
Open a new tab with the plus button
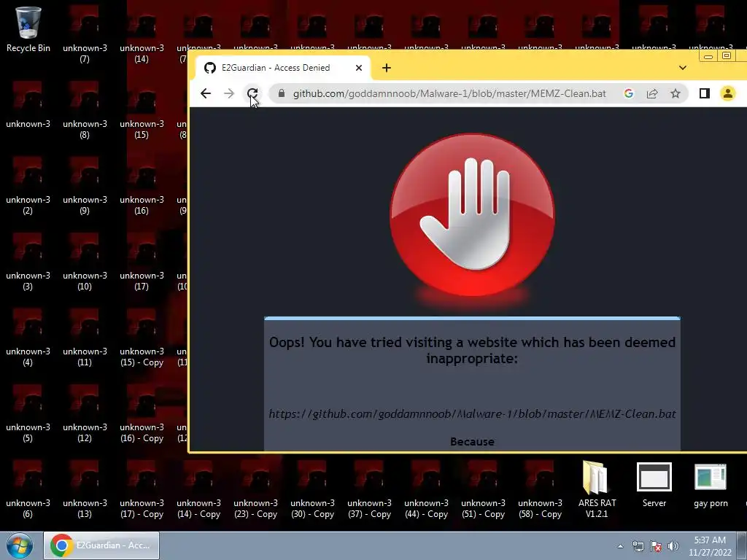click(x=387, y=68)
